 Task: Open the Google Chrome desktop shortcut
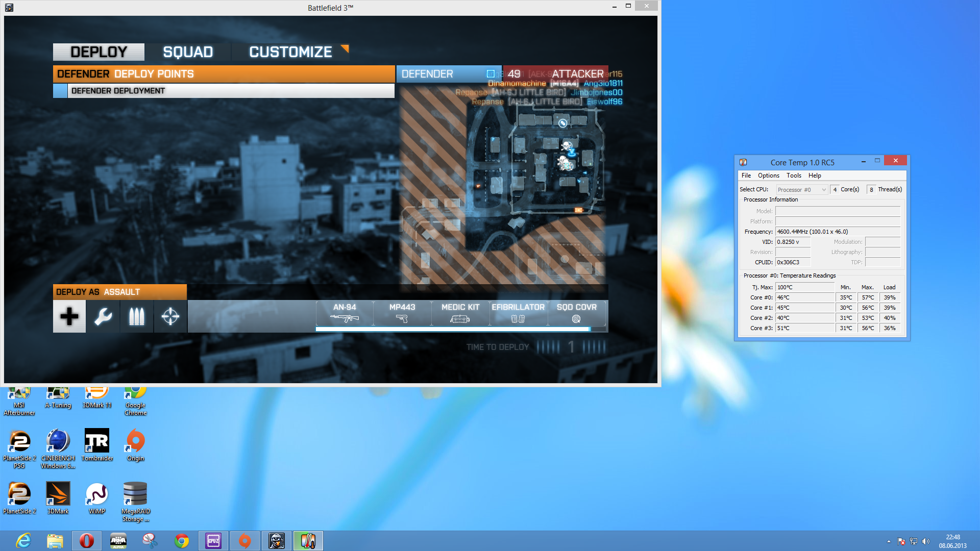pyautogui.click(x=136, y=402)
